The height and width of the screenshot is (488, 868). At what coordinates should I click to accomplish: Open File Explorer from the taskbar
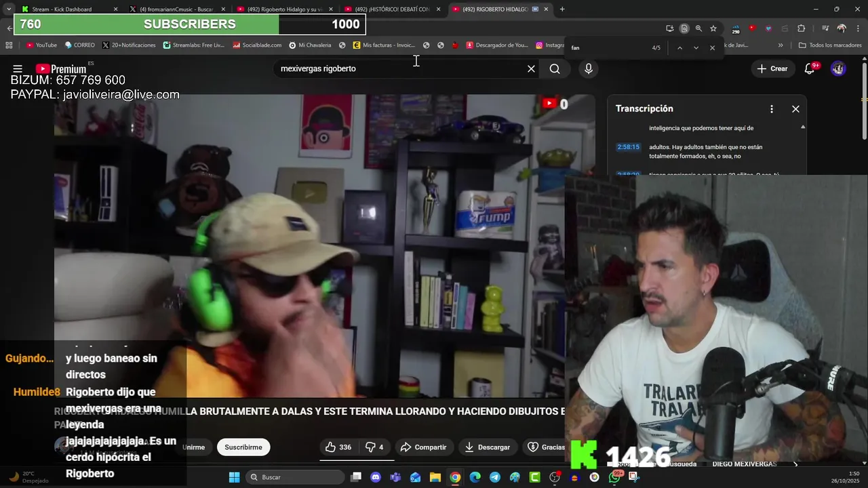click(x=435, y=477)
